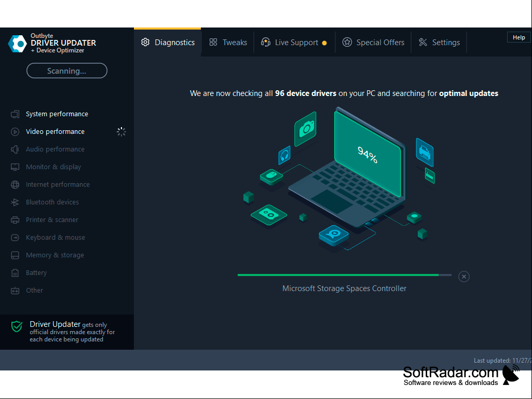Open the Settings tab
The width and height of the screenshot is (532, 399).
tap(439, 43)
